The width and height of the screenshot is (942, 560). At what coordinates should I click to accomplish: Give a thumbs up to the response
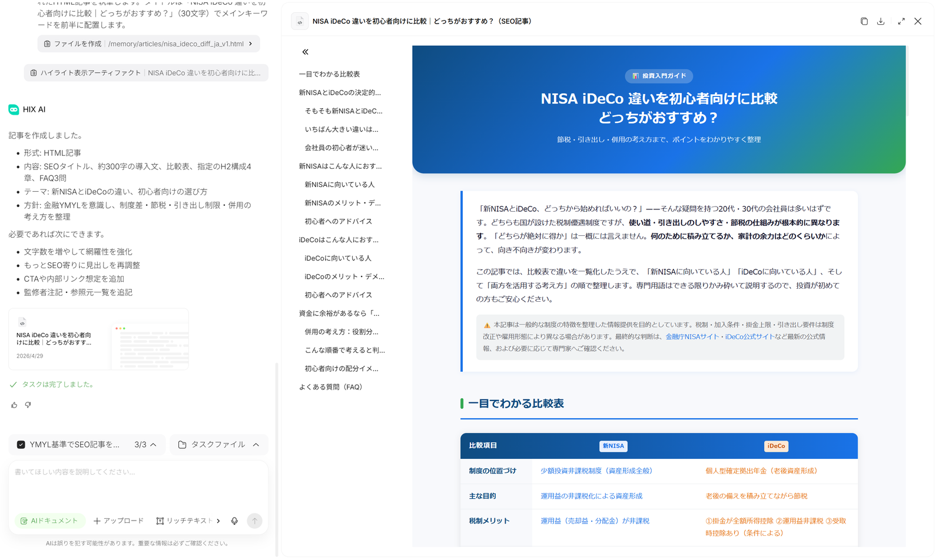pos(14,405)
